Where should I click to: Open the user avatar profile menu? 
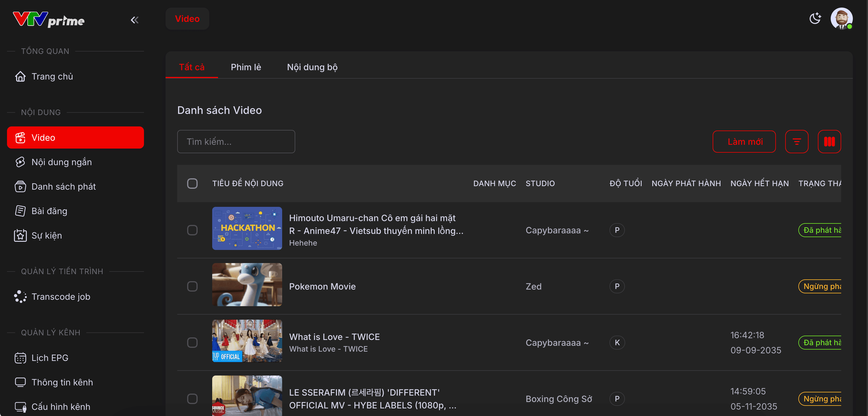[841, 19]
